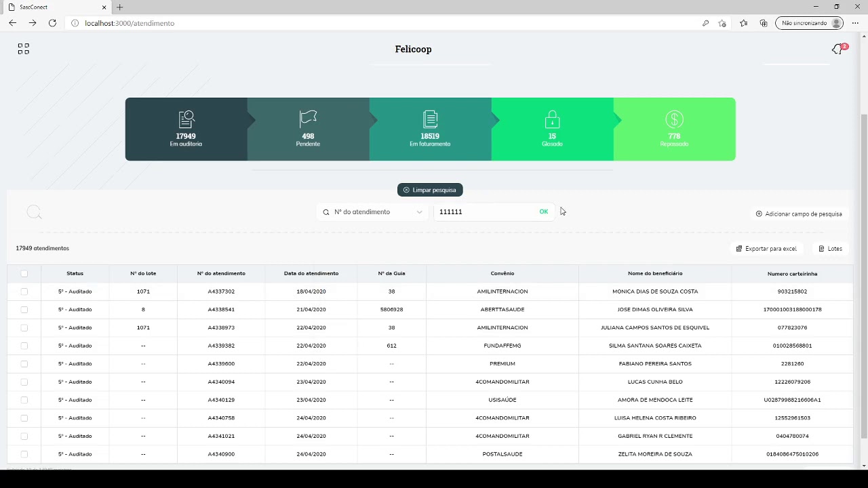Screen dimensions: 868x488
Task: Click beneficiary MONICA DIAS DE SOUZA COSTA
Action: 655,291
